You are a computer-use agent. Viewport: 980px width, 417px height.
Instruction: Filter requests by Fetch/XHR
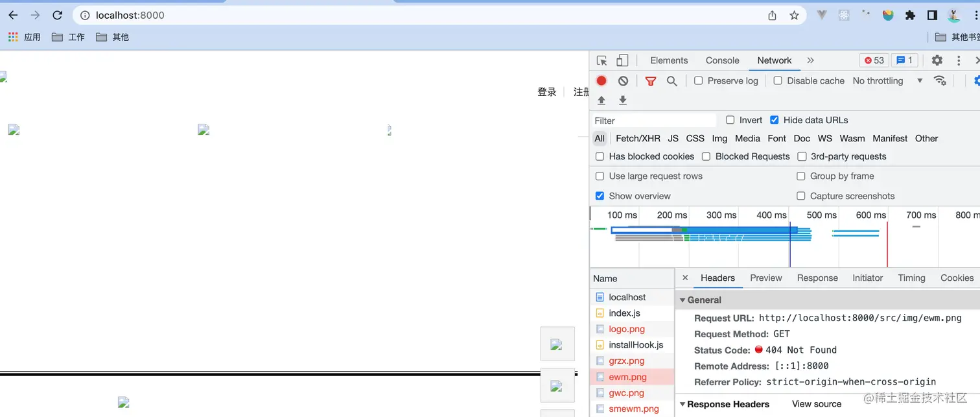638,138
